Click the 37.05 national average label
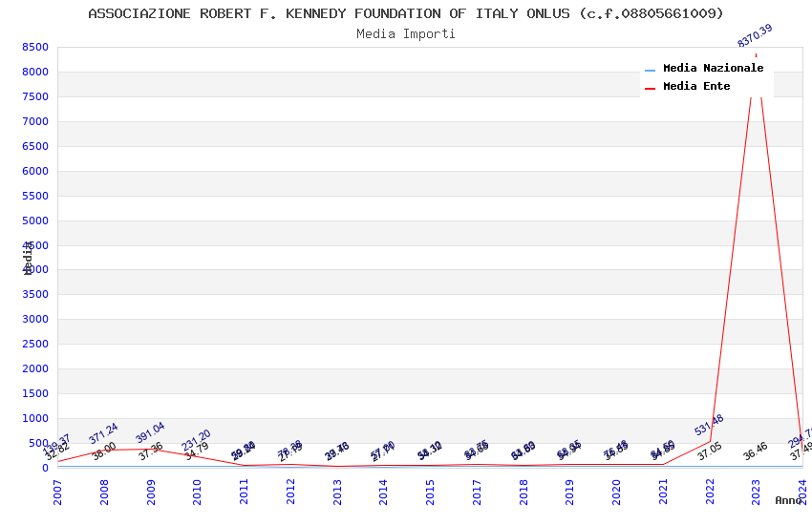This screenshot has height=525, width=812. tap(710, 451)
